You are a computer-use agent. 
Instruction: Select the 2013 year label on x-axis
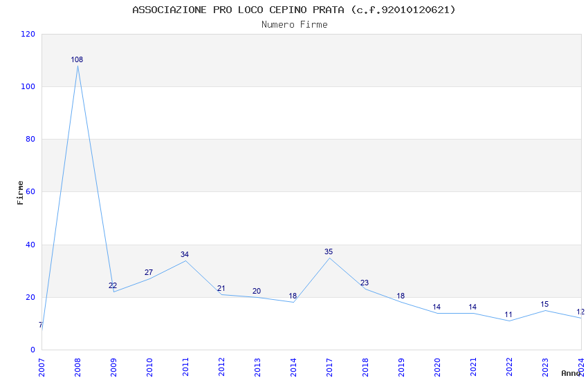[257, 368]
